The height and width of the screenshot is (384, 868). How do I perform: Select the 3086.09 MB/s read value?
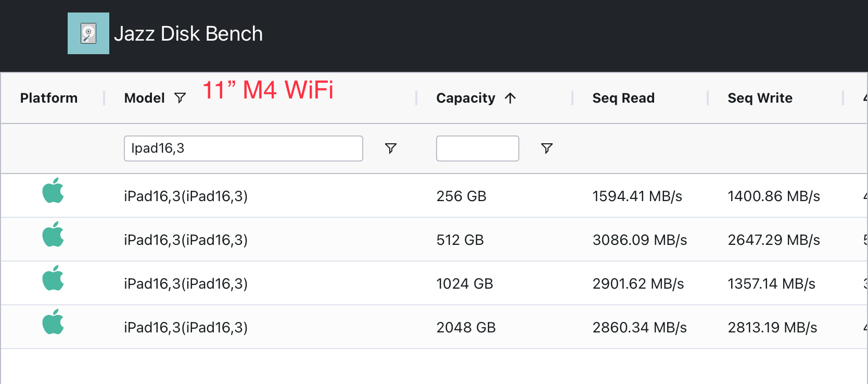[x=640, y=240]
